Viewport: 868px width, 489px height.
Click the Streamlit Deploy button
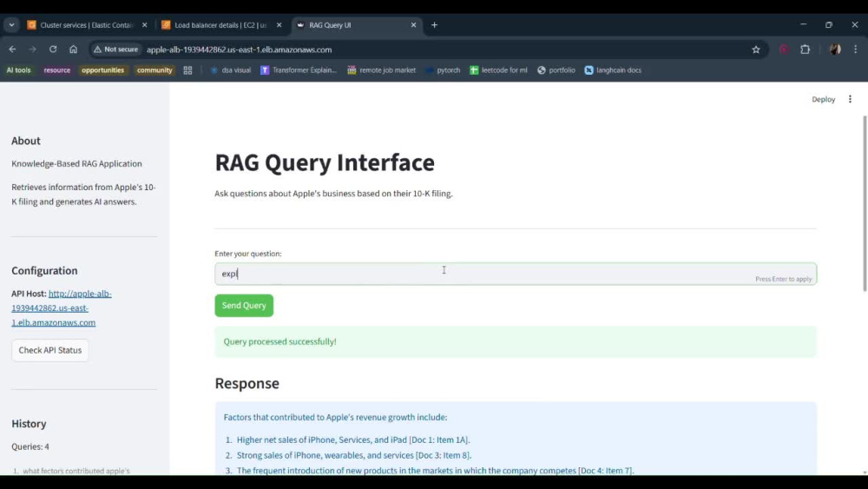(x=823, y=100)
